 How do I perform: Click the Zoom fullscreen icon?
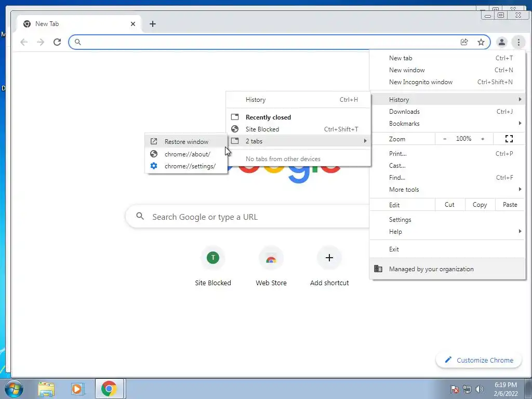pyautogui.click(x=509, y=138)
